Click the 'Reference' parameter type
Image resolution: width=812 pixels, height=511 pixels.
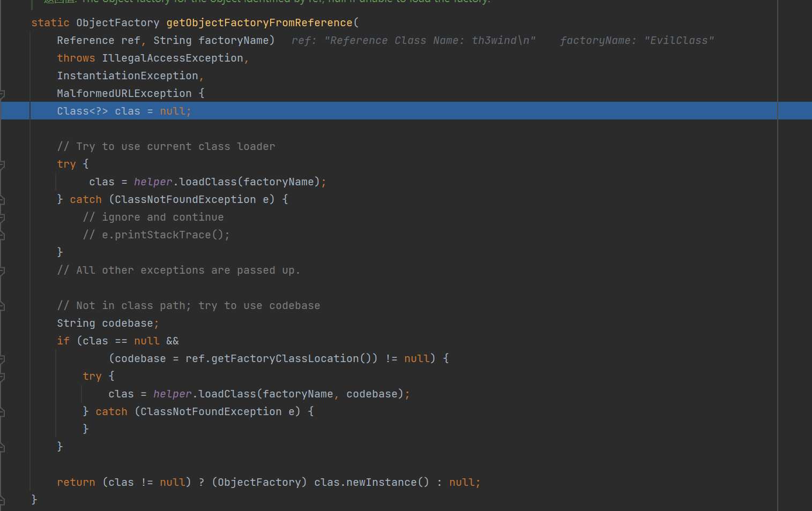pyautogui.click(x=86, y=40)
